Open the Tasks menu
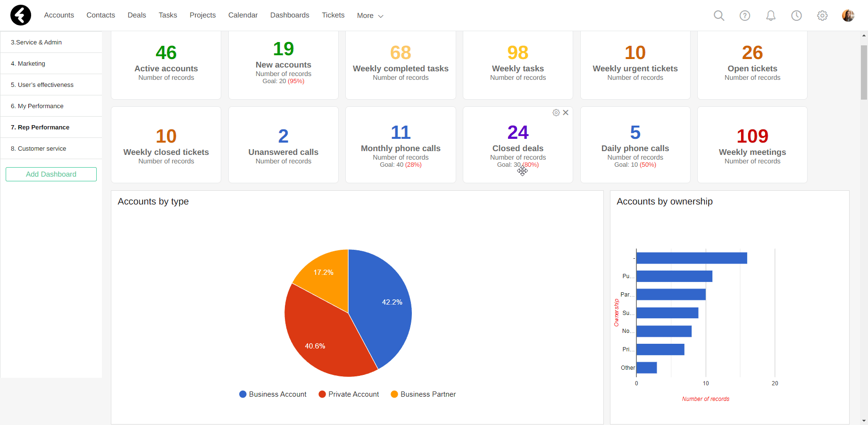868x425 pixels. [168, 15]
